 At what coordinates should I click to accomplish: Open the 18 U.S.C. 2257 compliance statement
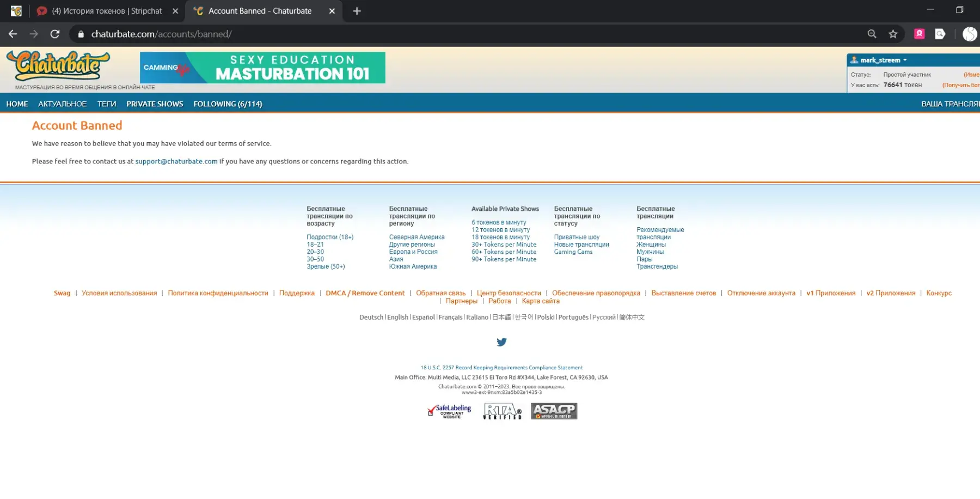(501, 368)
